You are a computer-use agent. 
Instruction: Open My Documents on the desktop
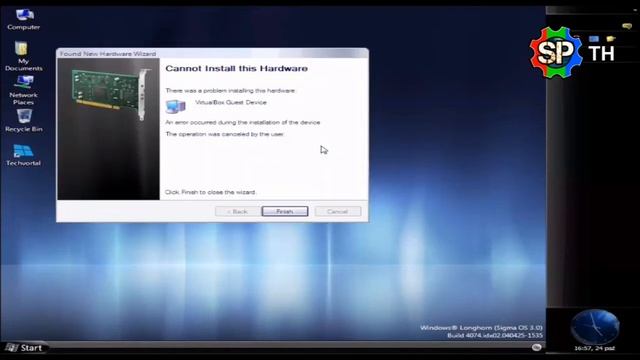click(23, 56)
